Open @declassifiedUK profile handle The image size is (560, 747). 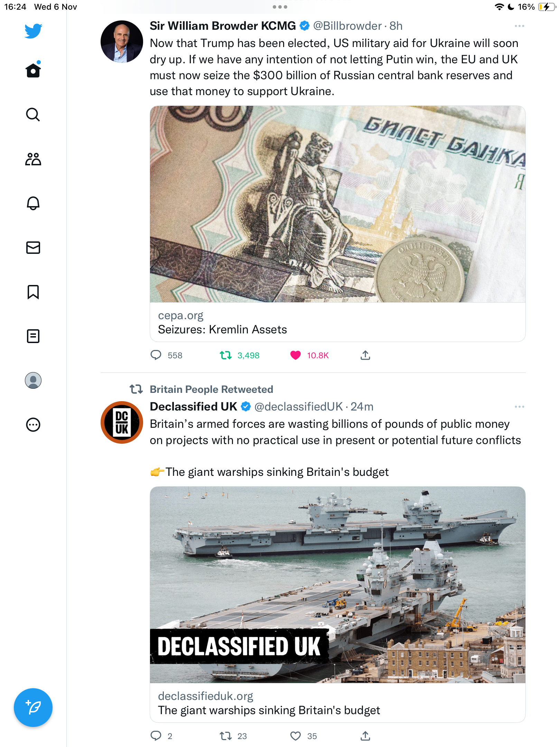click(x=298, y=407)
